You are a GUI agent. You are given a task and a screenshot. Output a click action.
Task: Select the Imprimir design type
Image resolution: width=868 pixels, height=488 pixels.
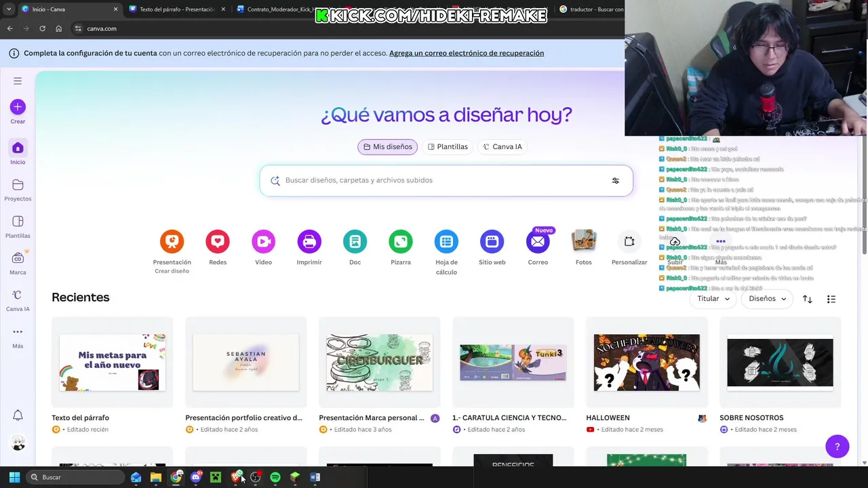tap(309, 241)
